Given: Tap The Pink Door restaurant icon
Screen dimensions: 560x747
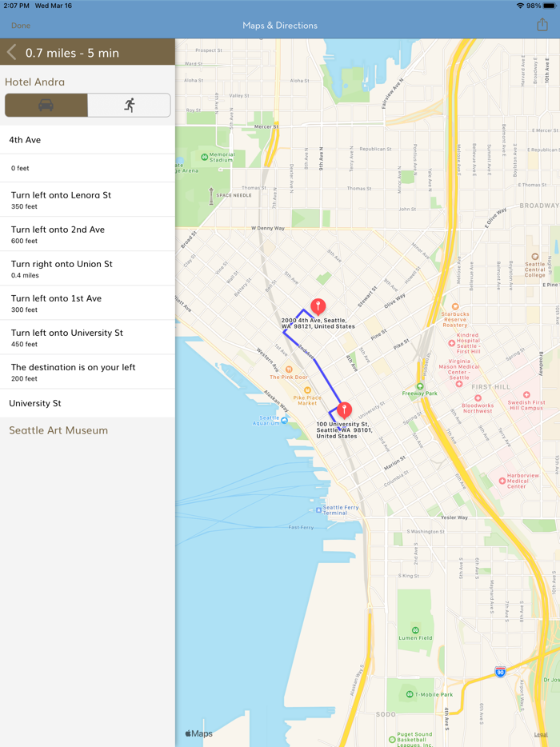Looking at the screenshot, I should coord(289,370).
